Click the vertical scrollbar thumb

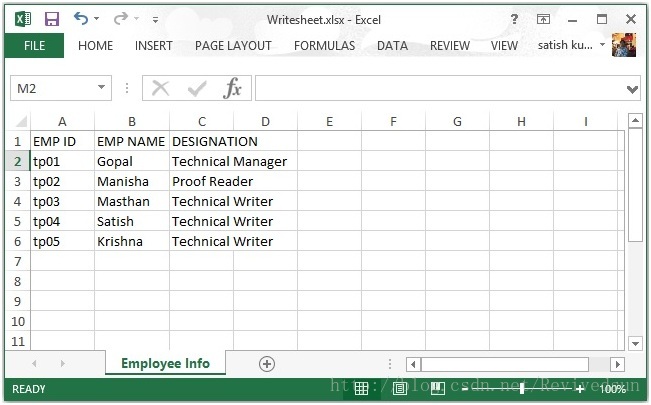tap(635, 185)
